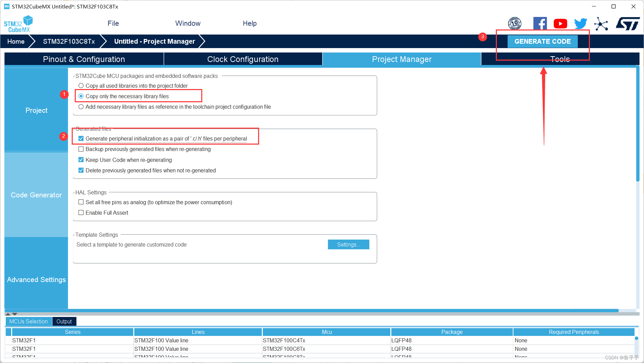Switch to Clock Configuration tab

pyautogui.click(x=243, y=59)
